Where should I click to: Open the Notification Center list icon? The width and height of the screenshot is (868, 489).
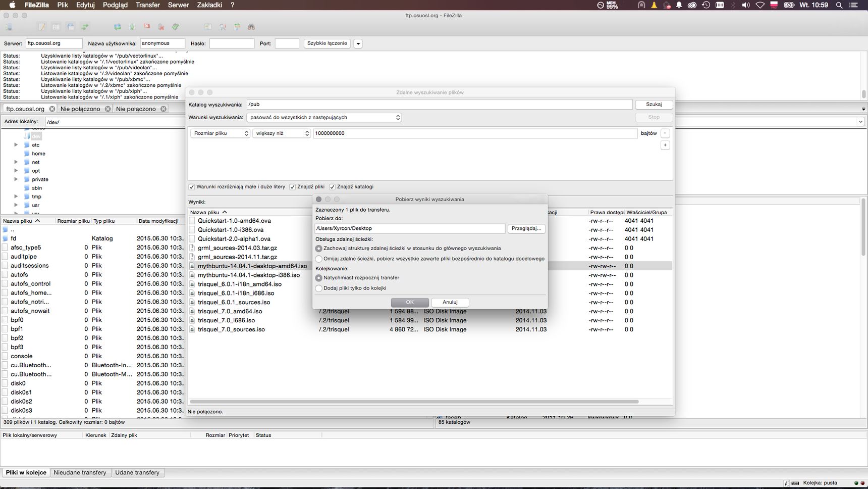[x=854, y=5]
